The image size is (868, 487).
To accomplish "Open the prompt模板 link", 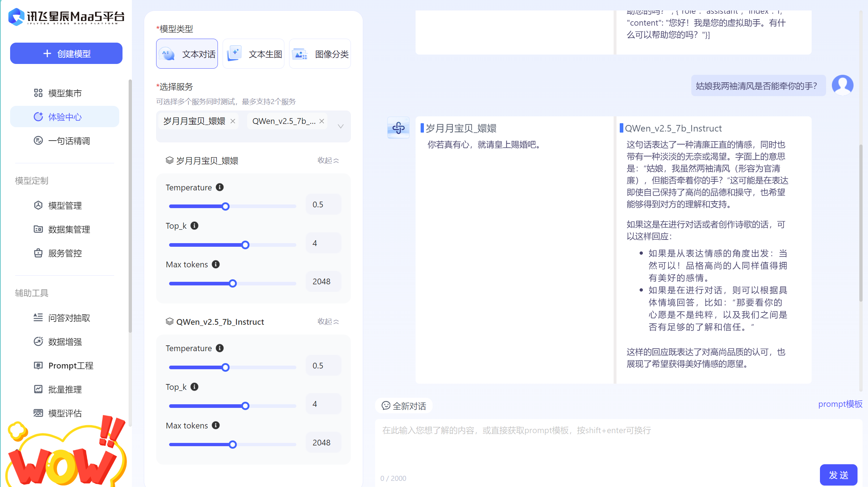I will pyautogui.click(x=840, y=404).
